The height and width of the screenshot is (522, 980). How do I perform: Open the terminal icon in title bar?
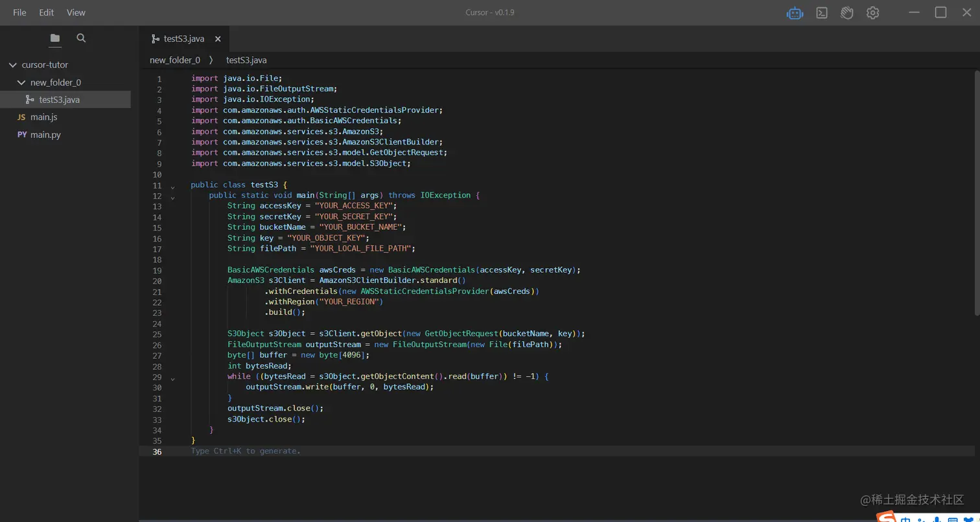click(x=822, y=13)
